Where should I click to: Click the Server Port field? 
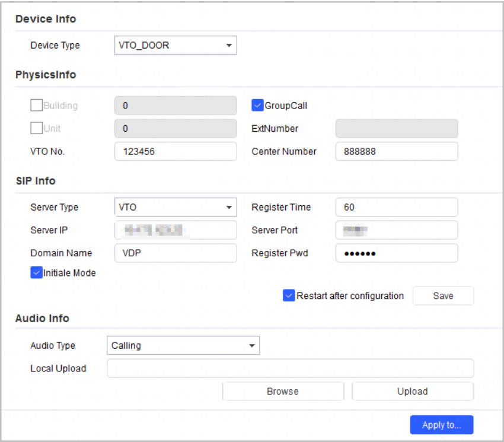397,230
